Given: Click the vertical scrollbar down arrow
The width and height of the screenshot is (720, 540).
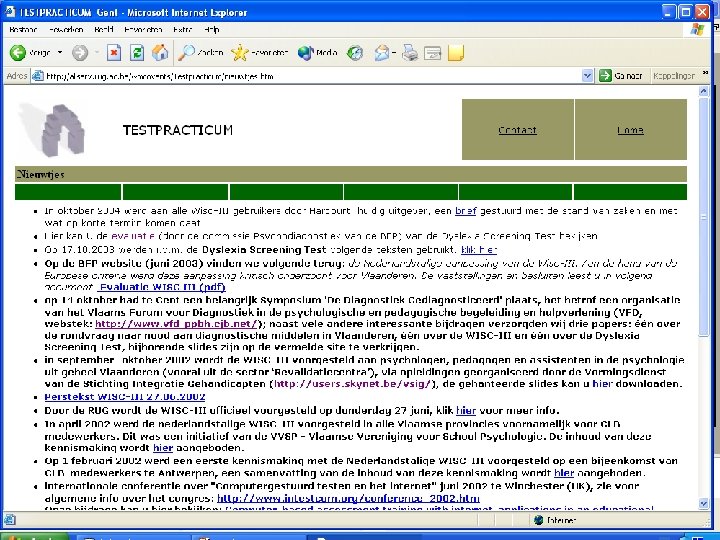Looking at the screenshot, I should tap(703, 504).
